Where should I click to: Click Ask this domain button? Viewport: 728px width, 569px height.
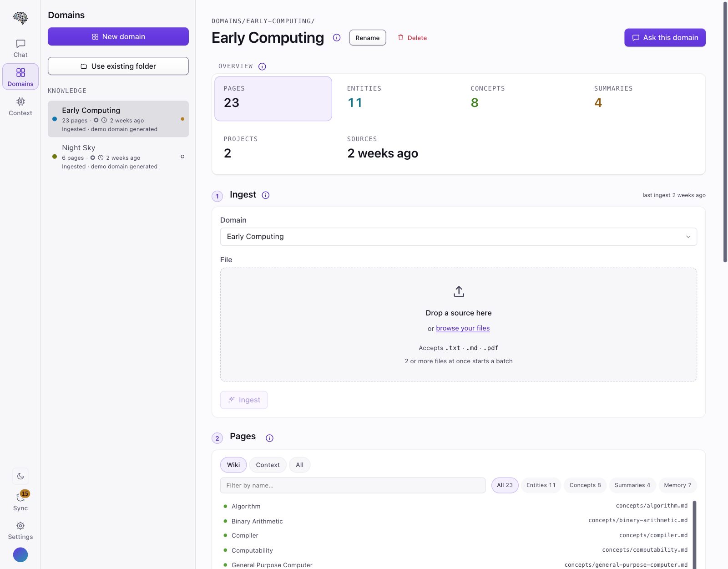pyautogui.click(x=665, y=38)
